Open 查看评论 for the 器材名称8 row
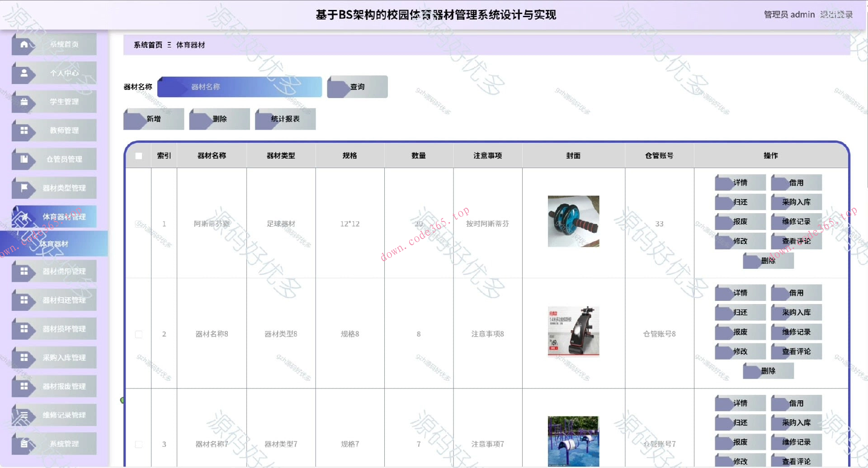The height and width of the screenshot is (468, 868). (796, 351)
